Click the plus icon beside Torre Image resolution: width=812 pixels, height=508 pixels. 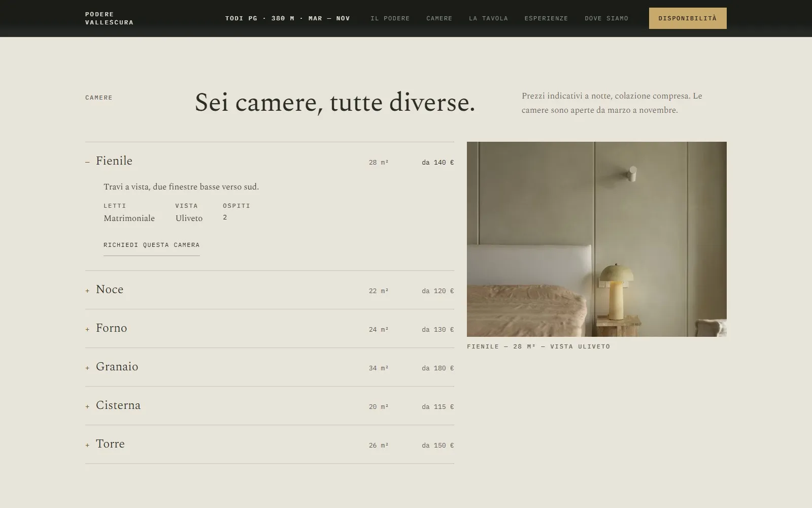[x=87, y=445]
